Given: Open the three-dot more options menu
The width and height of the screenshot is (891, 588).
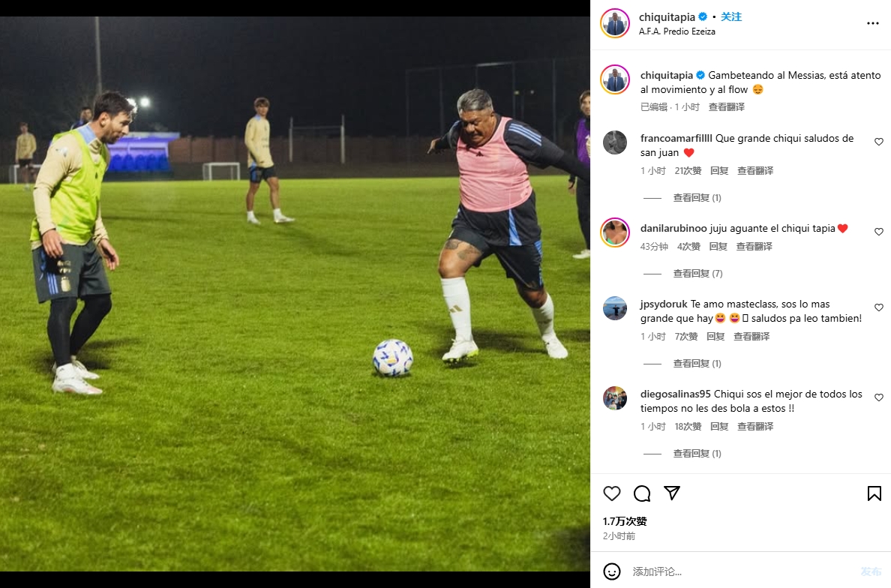Looking at the screenshot, I should tap(872, 23).
